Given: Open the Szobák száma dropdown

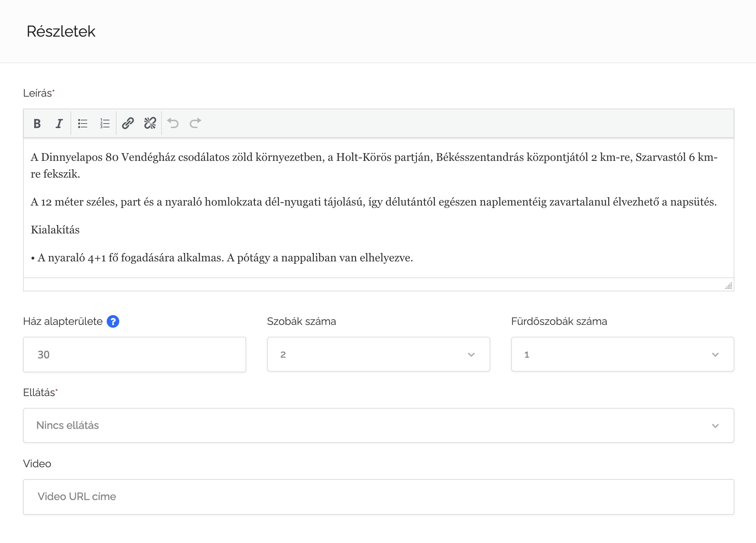Looking at the screenshot, I should (378, 354).
